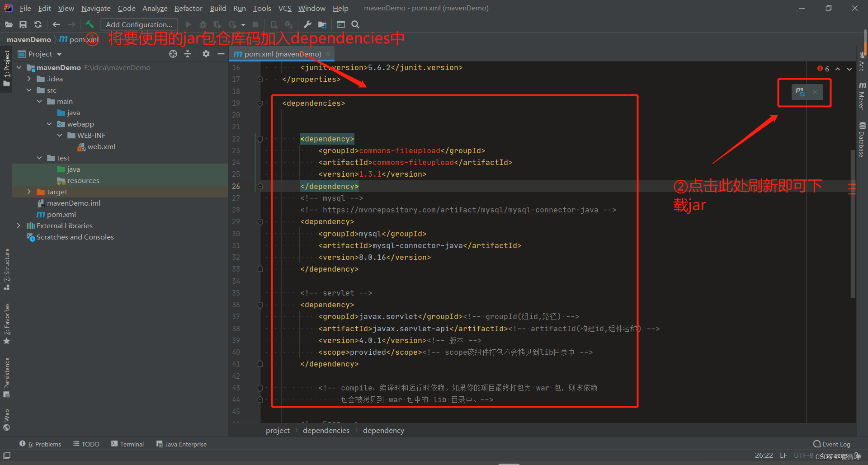Image resolution: width=868 pixels, height=465 pixels.
Task: Click editor vertical scrollbar thumb
Action: tap(853, 224)
